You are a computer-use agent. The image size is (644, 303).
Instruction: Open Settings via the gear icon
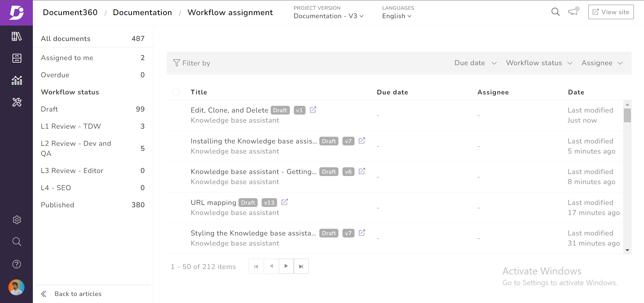click(x=17, y=220)
